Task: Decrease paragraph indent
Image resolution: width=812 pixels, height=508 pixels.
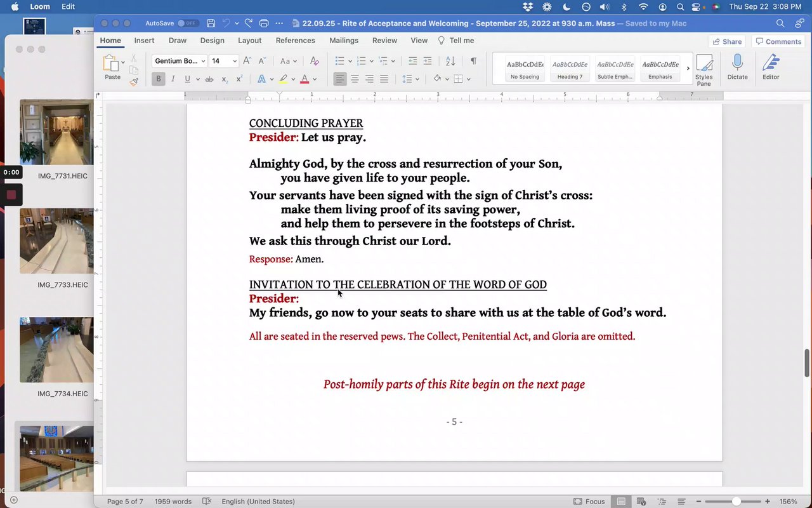Action: coord(413,61)
